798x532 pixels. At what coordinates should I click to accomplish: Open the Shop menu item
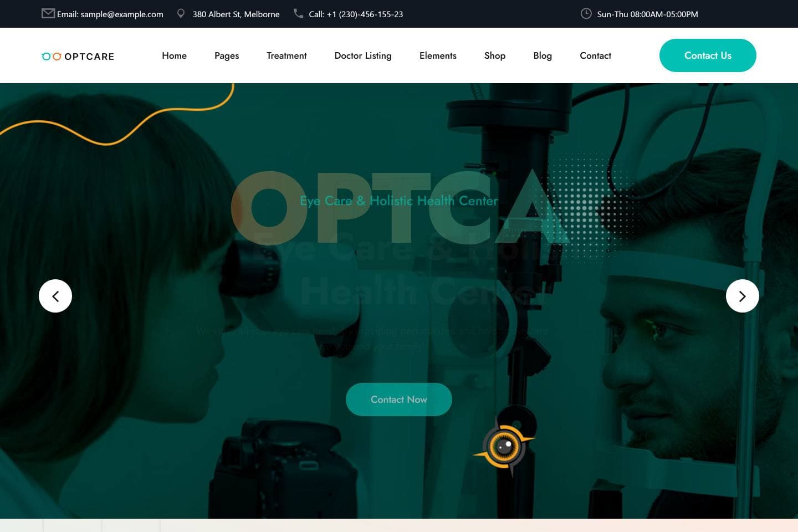point(495,56)
